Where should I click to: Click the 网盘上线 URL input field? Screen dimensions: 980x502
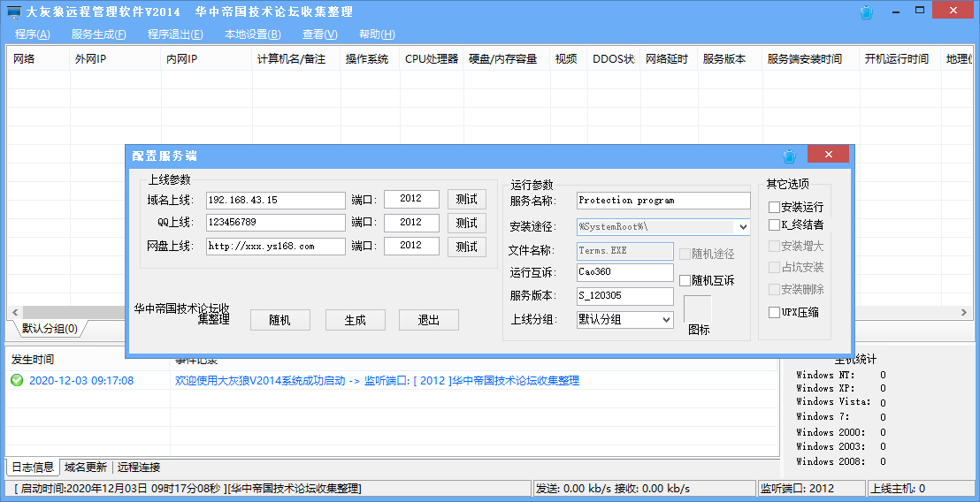tap(276, 246)
